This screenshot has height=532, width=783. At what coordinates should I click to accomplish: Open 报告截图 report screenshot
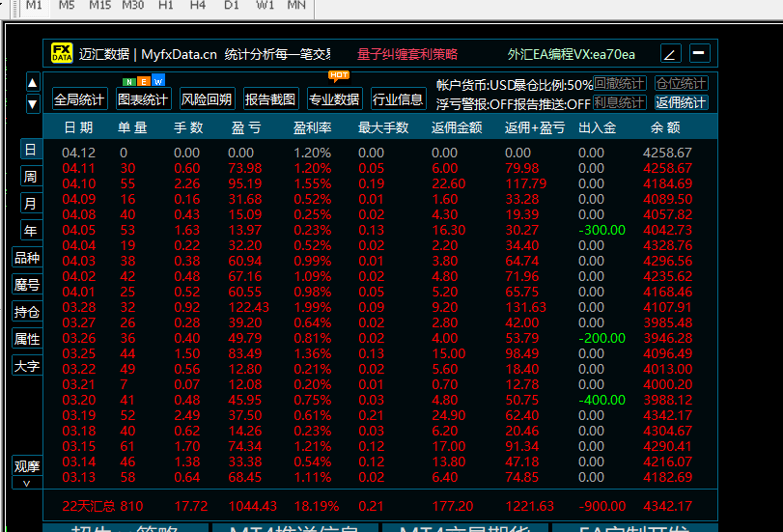click(x=270, y=99)
